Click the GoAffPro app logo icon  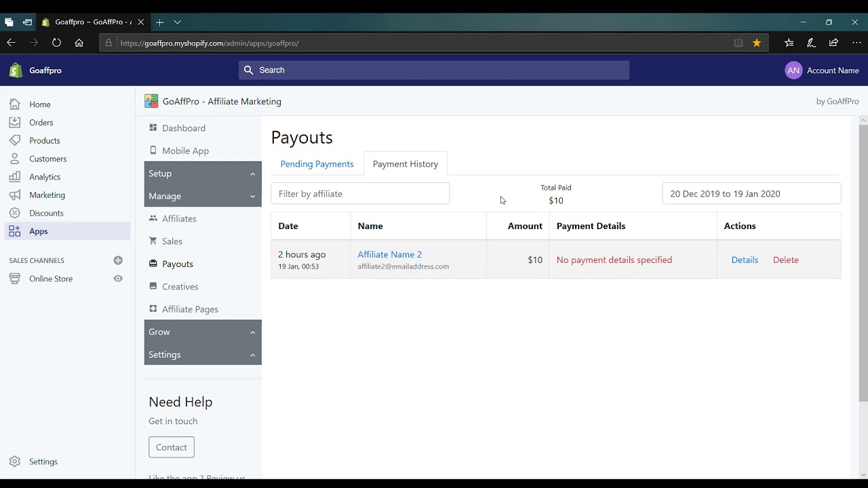point(151,102)
